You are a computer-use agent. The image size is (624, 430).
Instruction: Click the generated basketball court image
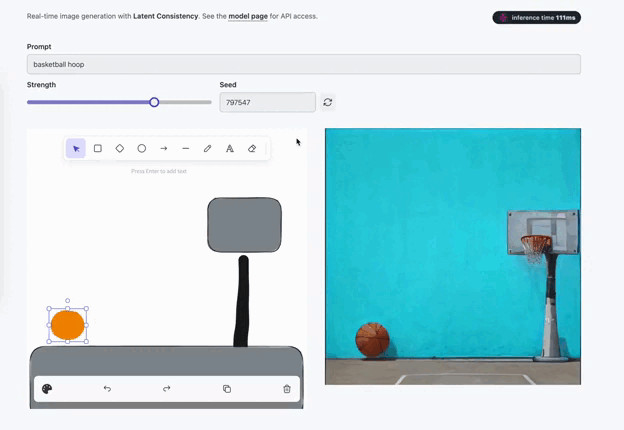tap(452, 256)
